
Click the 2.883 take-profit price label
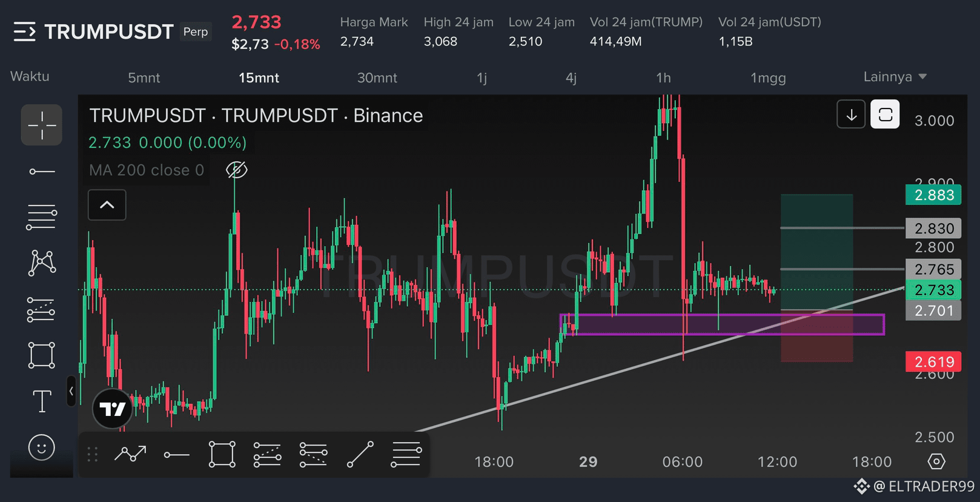[x=933, y=195]
